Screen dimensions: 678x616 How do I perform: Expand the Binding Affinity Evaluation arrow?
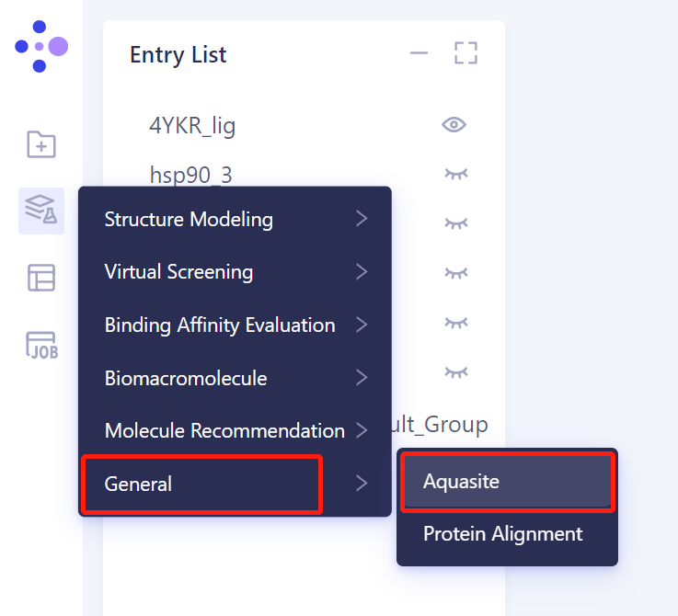point(362,325)
